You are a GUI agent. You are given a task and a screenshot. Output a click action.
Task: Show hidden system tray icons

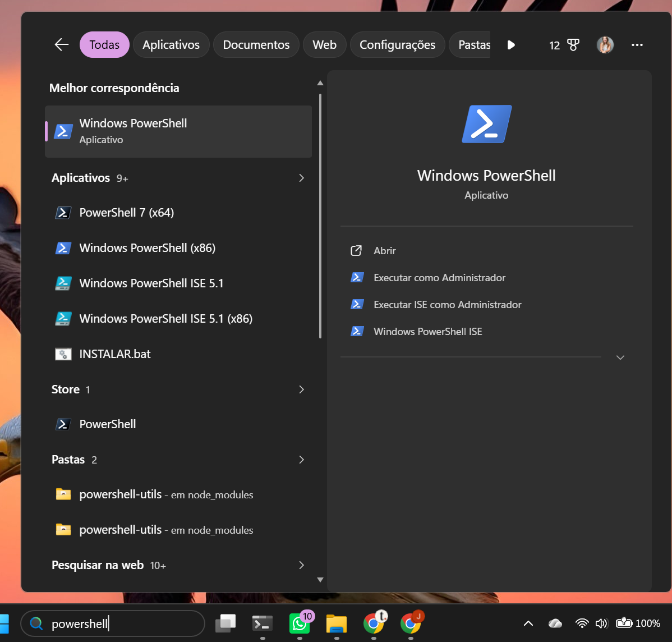528,623
